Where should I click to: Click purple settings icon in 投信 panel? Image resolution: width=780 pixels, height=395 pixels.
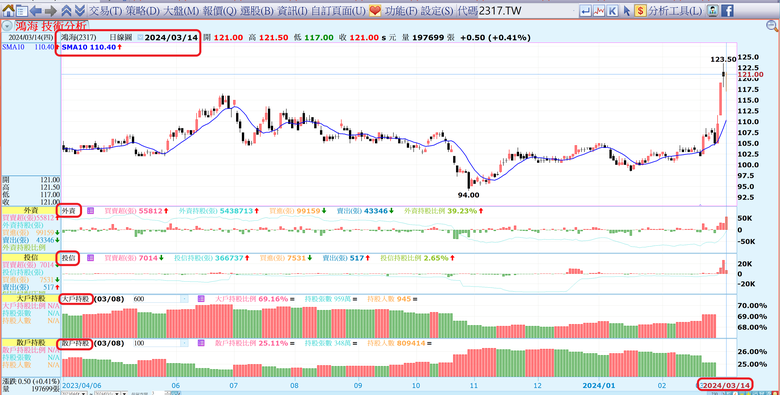[x=90, y=258]
